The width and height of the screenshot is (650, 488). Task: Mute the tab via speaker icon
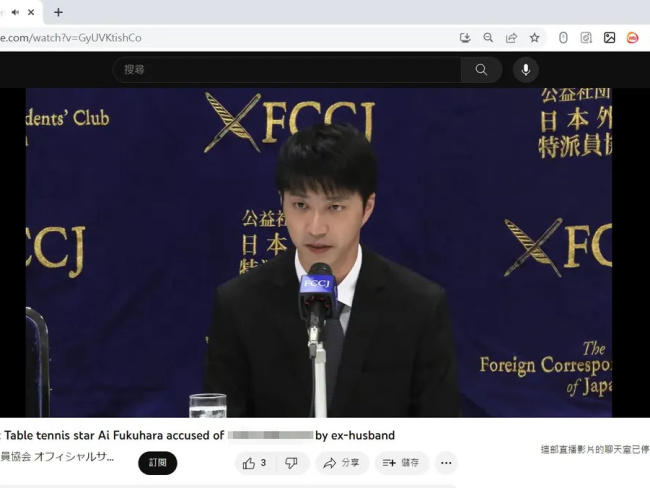pos(15,12)
